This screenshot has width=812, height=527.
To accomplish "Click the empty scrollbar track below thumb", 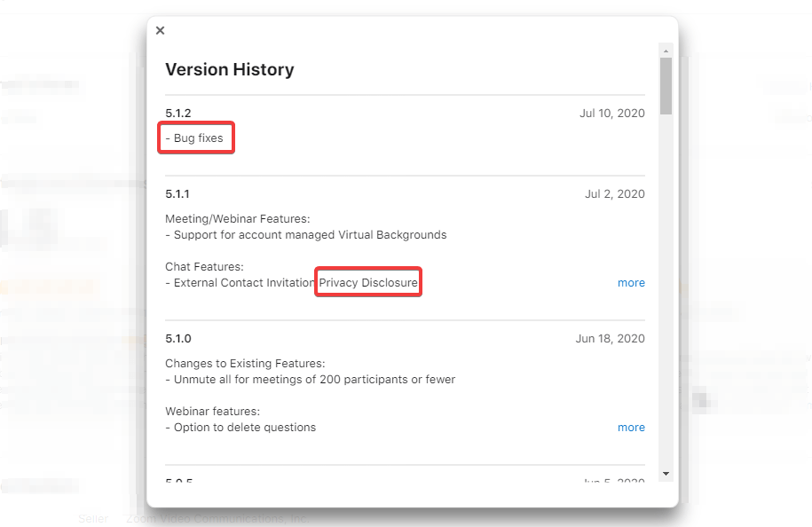I will tap(666, 293).
